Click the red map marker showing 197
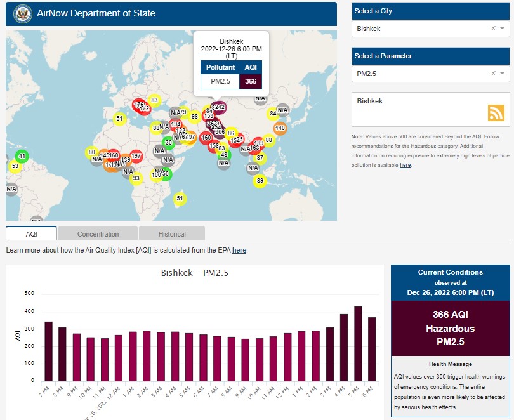Image resolution: width=514 pixels, height=420 pixels. click(136, 156)
